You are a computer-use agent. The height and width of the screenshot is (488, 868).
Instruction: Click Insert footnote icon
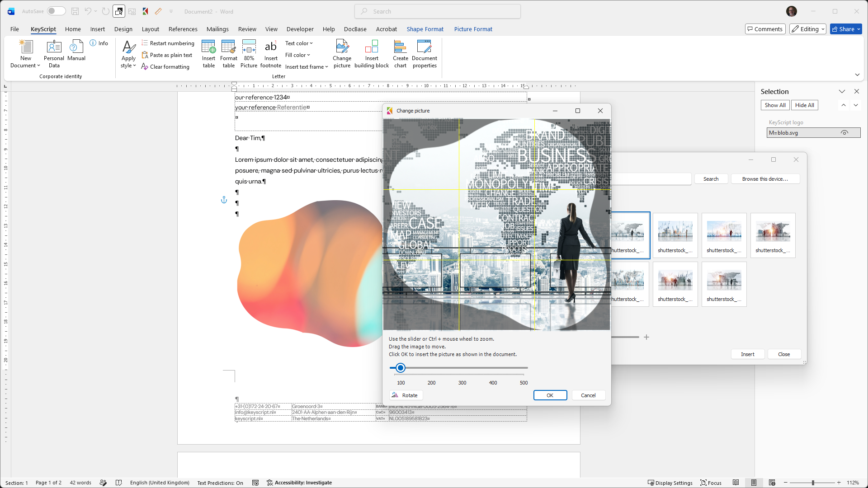[x=271, y=54]
